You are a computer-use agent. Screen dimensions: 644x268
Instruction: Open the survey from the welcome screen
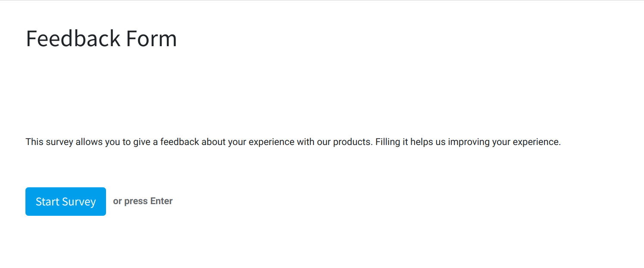(x=66, y=201)
